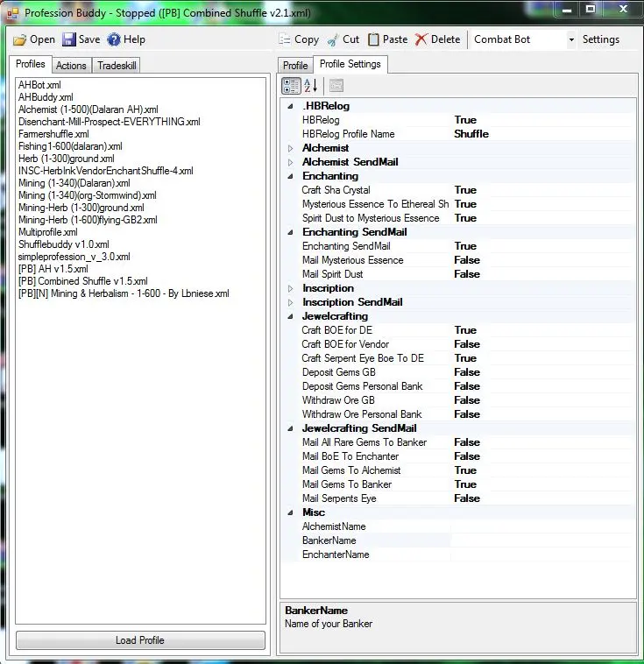Expand the Inscription SendMail category
This screenshot has width=644, height=664.
tap(291, 302)
